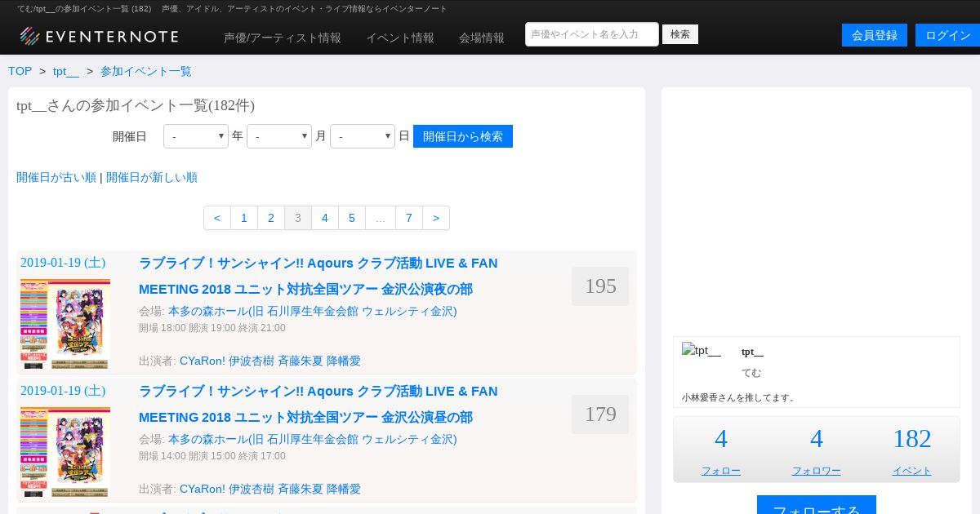Open performer 降幡愛 in 夜の部 event

344,361
